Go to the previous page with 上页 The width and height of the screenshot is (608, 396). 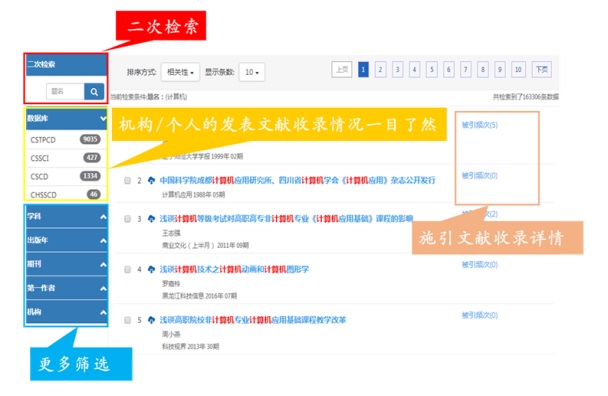[342, 70]
